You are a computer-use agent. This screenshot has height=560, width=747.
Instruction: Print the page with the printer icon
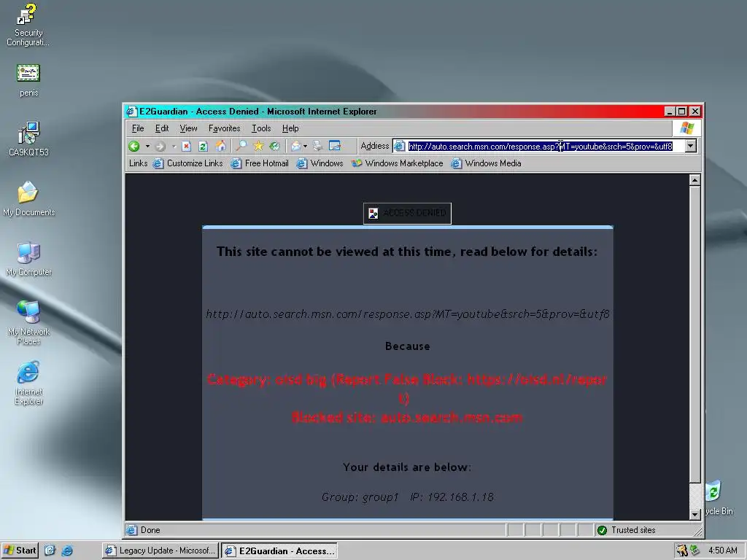pyautogui.click(x=318, y=146)
